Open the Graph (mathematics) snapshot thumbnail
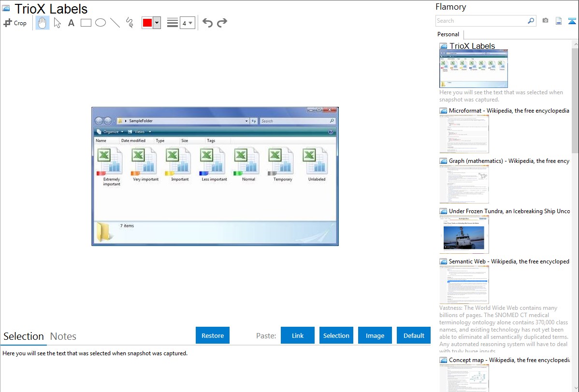Screen dimensions: 579x392 pyautogui.click(x=464, y=184)
